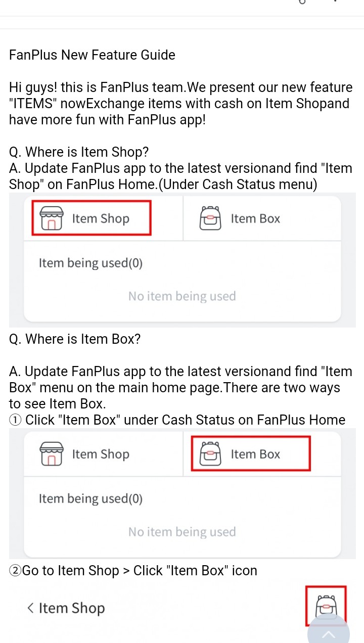Click "Item being used(0)" in the first screenshot
Image resolution: width=364 pixels, height=643 pixels.
[90, 263]
